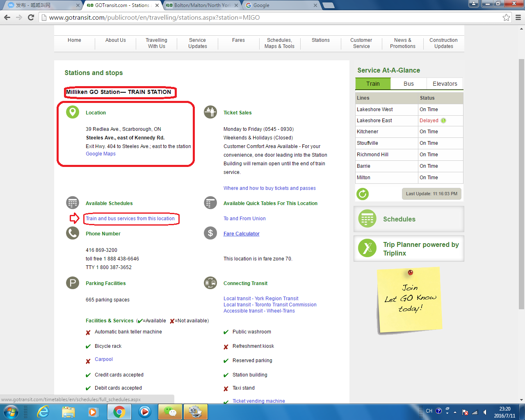Reload the page with the refresh button
This screenshot has height=420, width=525.
(31, 17)
